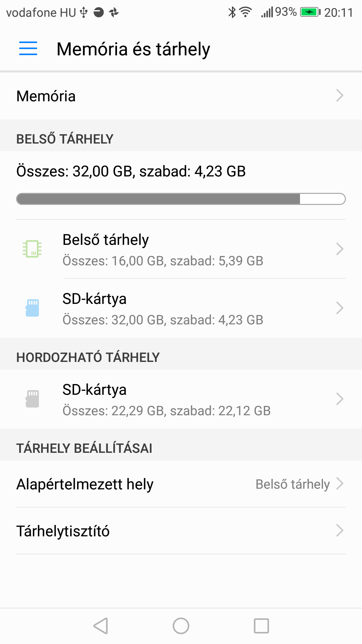
Task: Open the Tárhelytisztító storage cleaner
Action: [181, 531]
